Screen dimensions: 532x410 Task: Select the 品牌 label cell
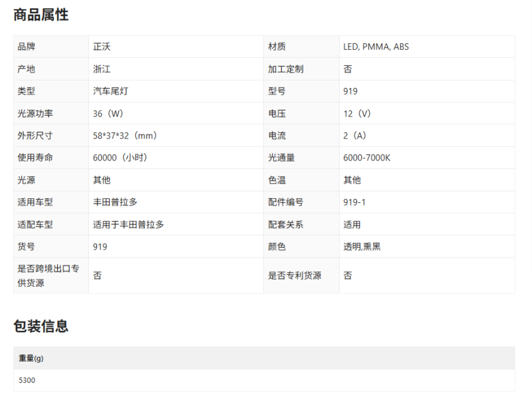pos(51,47)
